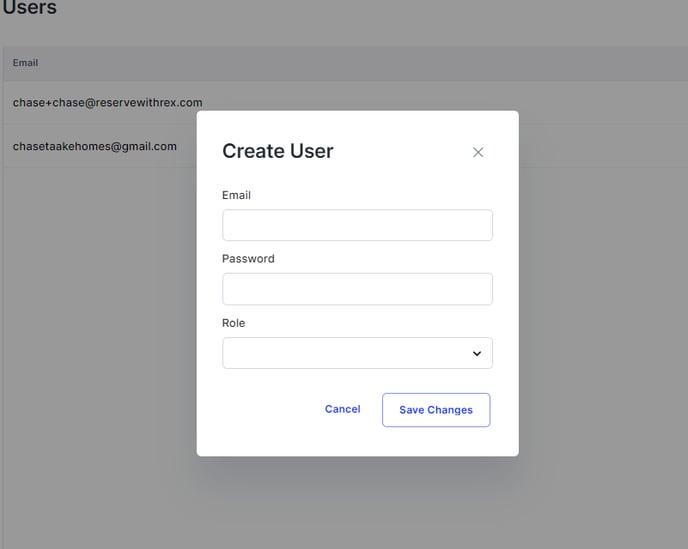Focus the Password input field

(x=357, y=289)
